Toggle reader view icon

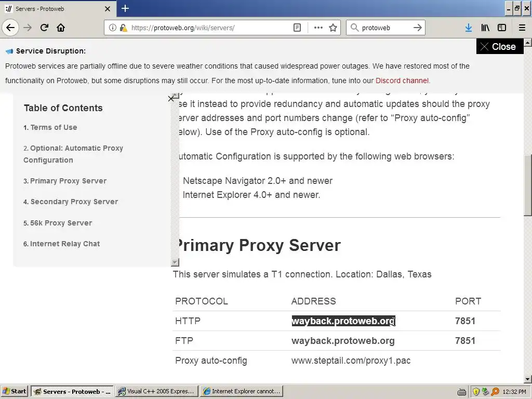(297, 28)
